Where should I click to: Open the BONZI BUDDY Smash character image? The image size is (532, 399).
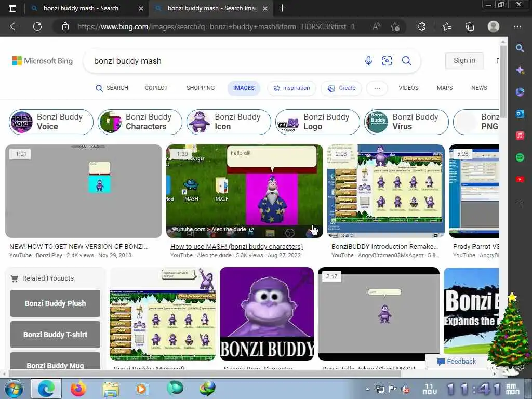click(267, 313)
